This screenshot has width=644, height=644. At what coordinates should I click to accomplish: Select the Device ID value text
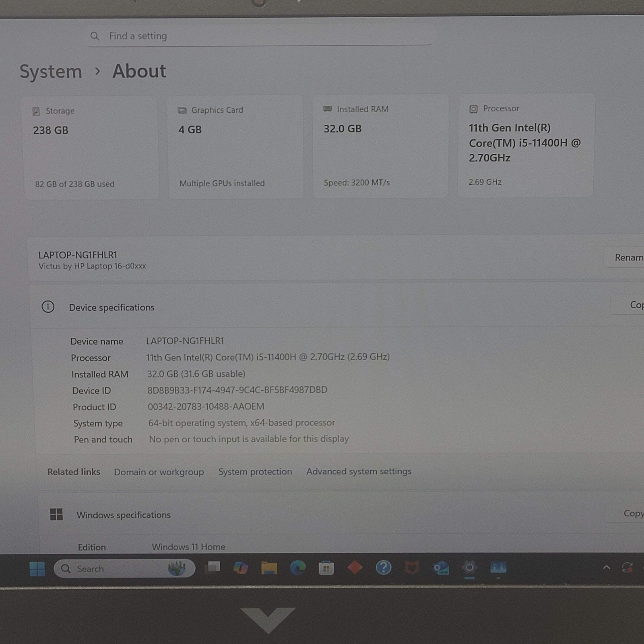pos(237,390)
